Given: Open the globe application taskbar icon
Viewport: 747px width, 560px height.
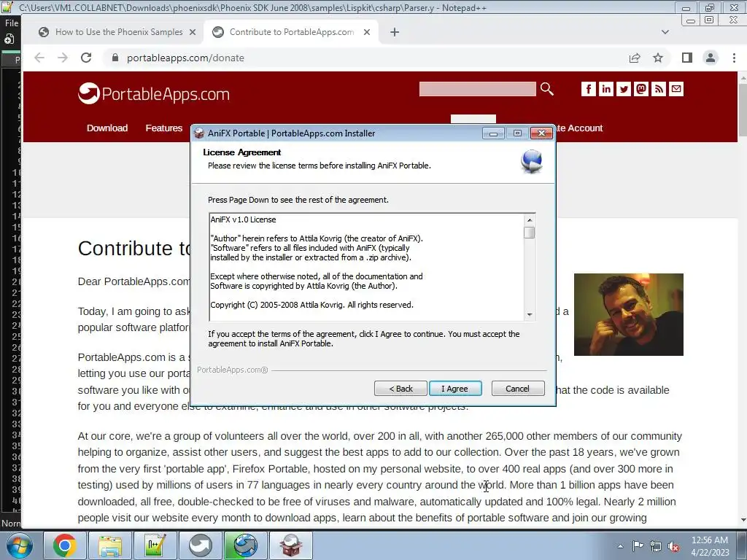Looking at the screenshot, I should [245, 545].
